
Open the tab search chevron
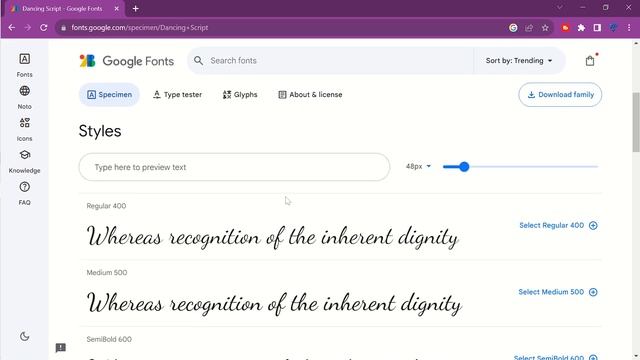[560, 7]
